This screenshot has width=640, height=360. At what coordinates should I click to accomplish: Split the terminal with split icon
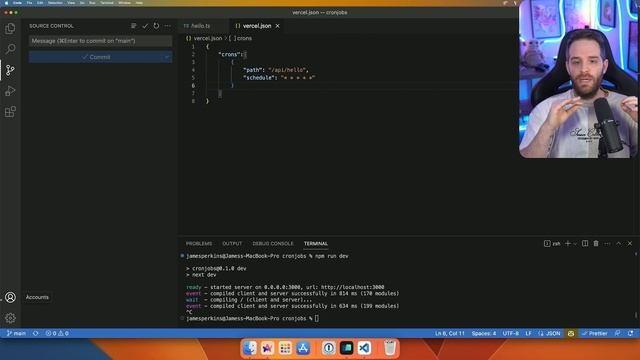pos(585,243)
